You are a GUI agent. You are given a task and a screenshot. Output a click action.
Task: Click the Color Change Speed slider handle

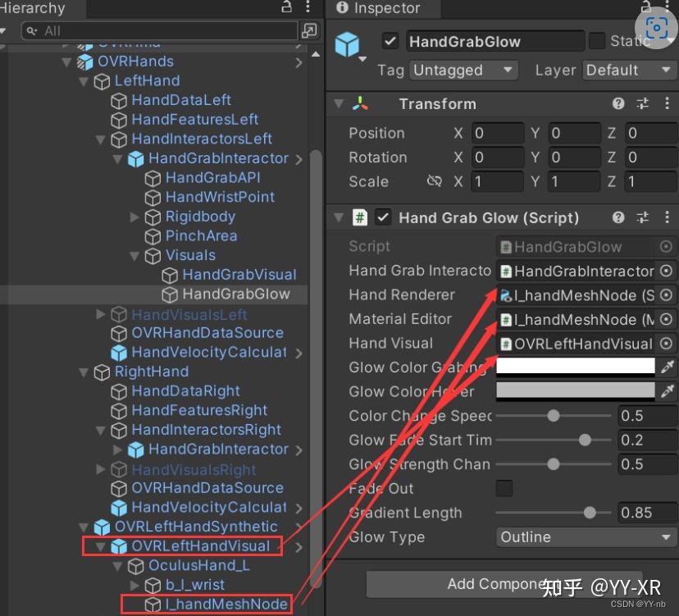(553, 415)
